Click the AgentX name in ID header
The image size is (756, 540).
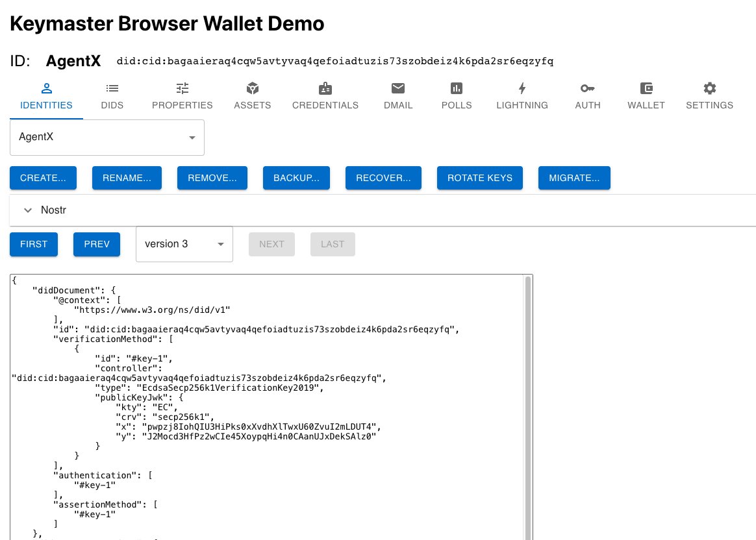tap(73, 61)
